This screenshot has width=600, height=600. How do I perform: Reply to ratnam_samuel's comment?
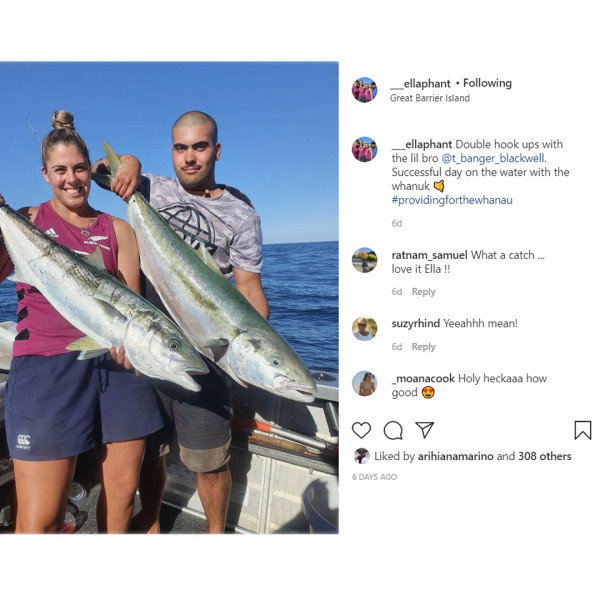coord(423,292)
